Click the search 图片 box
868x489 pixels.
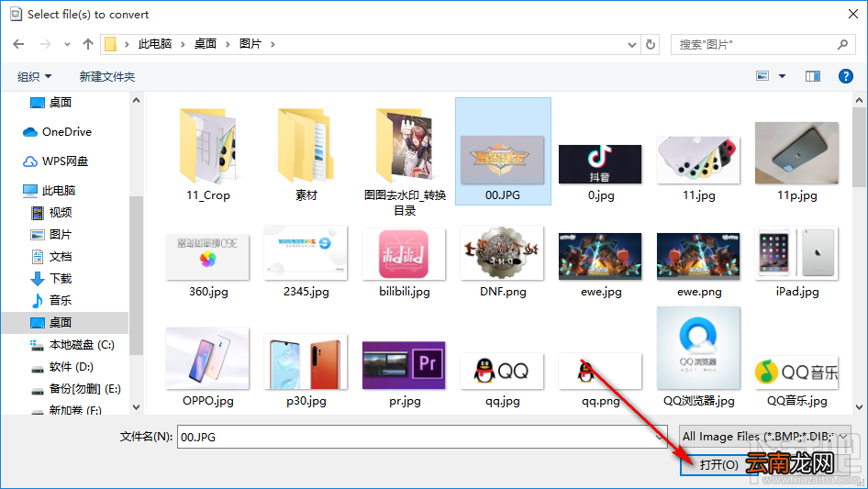point(762,44)
